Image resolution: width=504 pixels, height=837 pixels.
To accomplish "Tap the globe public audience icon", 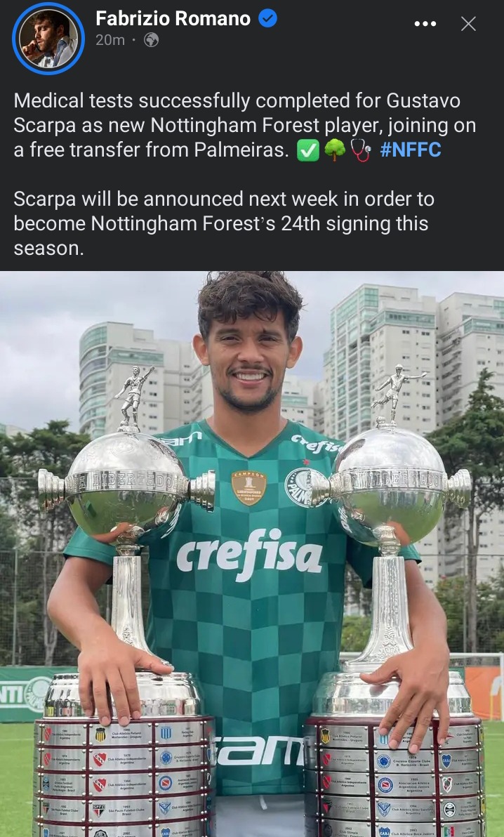I will point(152,40).
